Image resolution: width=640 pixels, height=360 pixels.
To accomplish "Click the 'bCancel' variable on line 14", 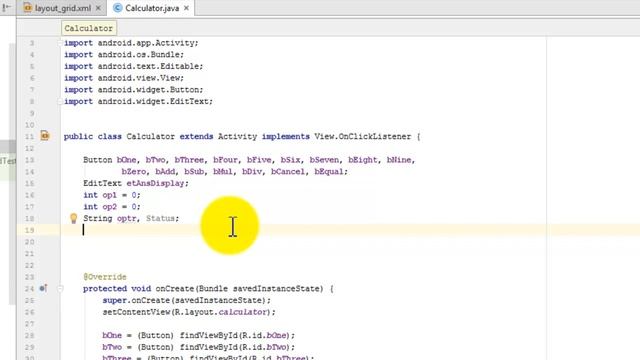I will [x=288, y=171].
